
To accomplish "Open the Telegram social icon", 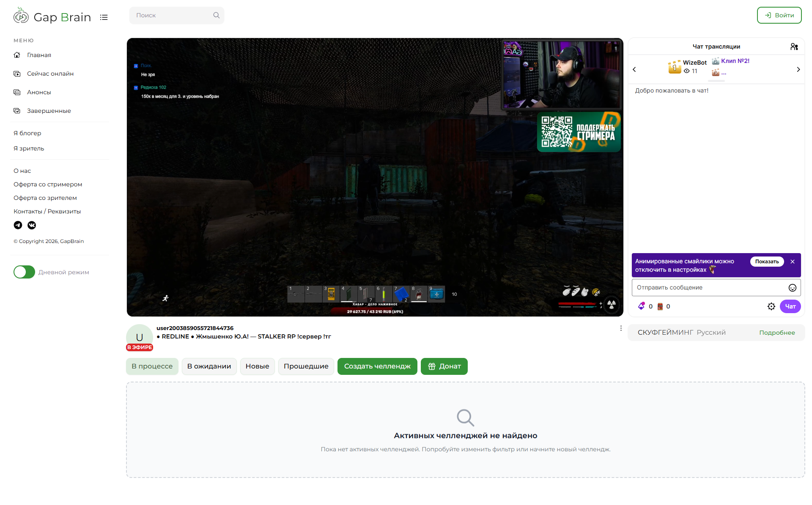I will click(18, 225).
